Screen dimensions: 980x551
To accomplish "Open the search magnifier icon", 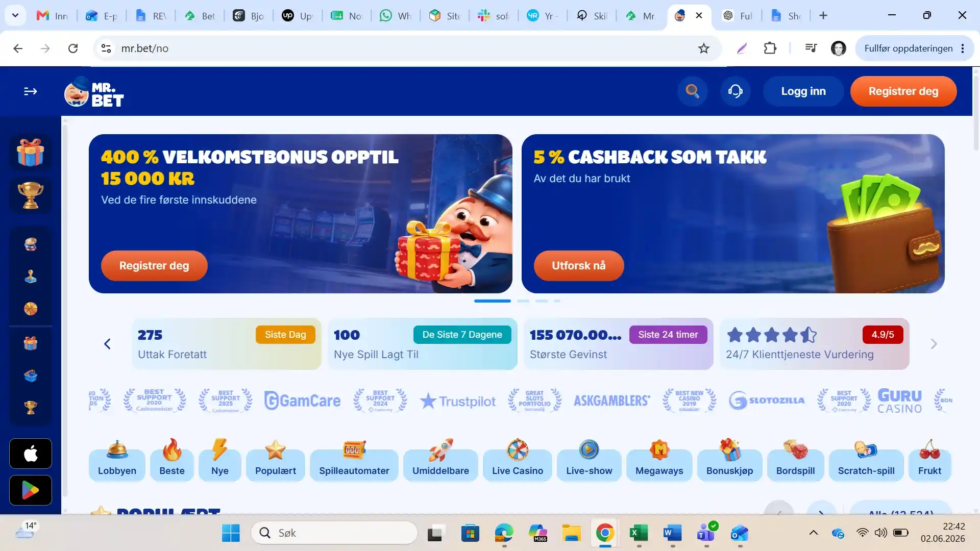I will tap(692, 91).
